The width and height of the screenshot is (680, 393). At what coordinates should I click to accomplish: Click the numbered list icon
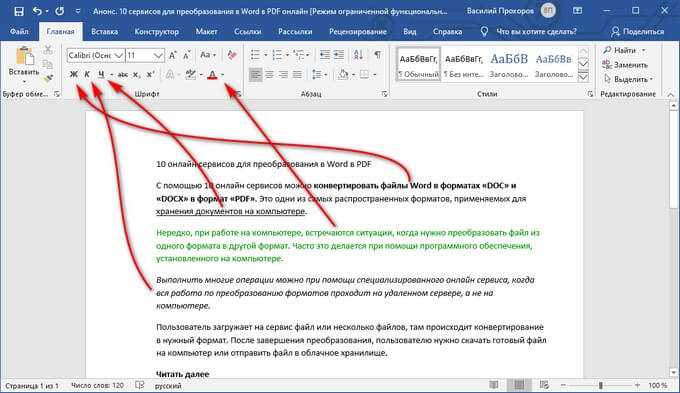tap(277, 55)
